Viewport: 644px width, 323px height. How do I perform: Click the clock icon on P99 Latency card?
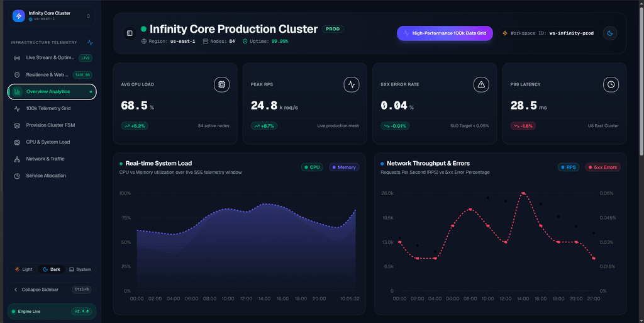pos(611,84)
